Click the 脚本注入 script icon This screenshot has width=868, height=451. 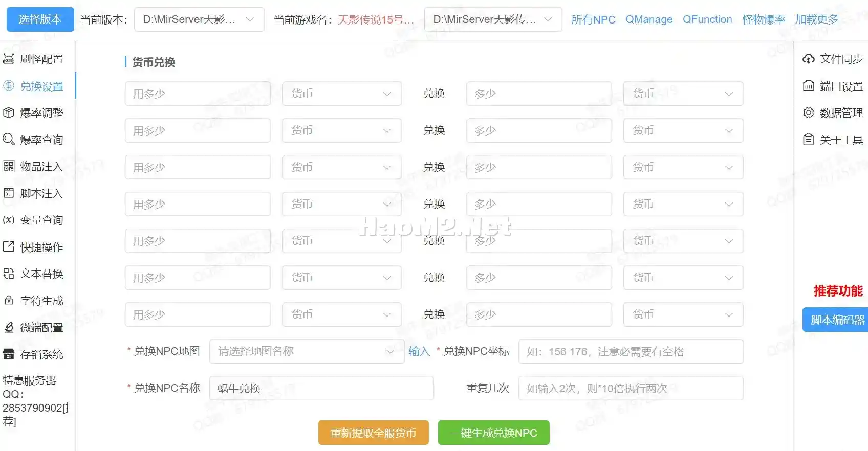coord(9,193)
